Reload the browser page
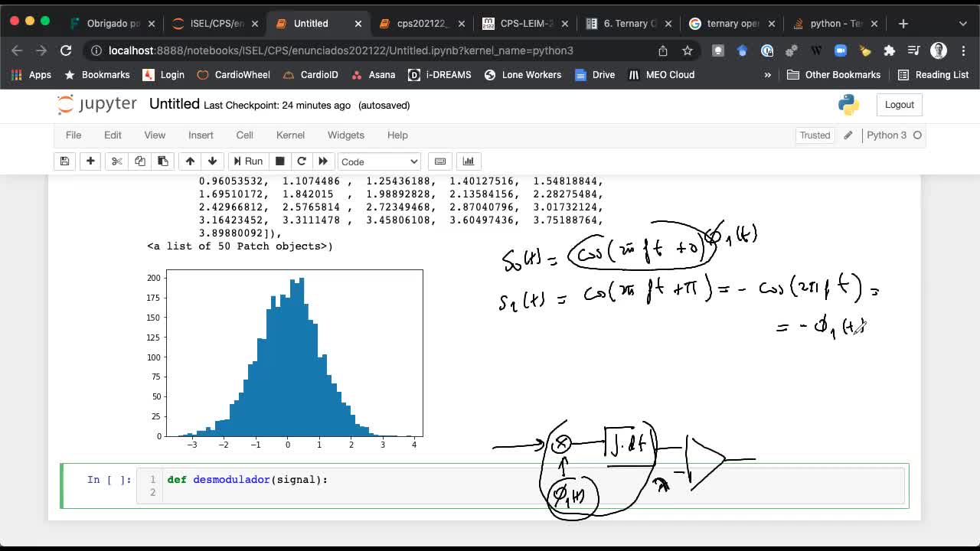The height and width of the screenshot is (551, 980). click(x=66, y=51)
